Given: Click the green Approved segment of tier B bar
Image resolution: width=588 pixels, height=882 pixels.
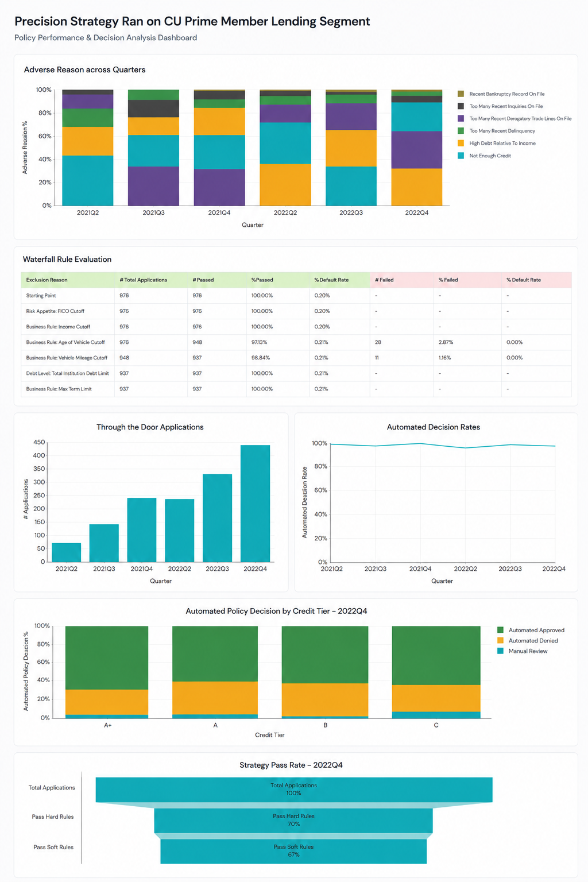Looking at the screenshot, I should click(325, 655).
